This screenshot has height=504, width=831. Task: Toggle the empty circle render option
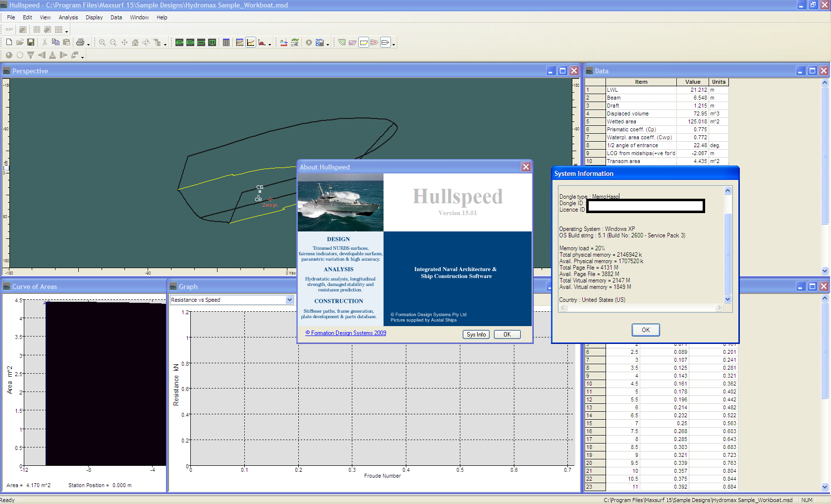point(20,56)
